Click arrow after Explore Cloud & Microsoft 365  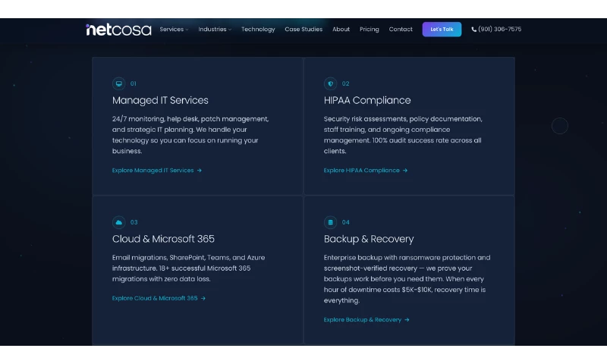pos(203,298)
